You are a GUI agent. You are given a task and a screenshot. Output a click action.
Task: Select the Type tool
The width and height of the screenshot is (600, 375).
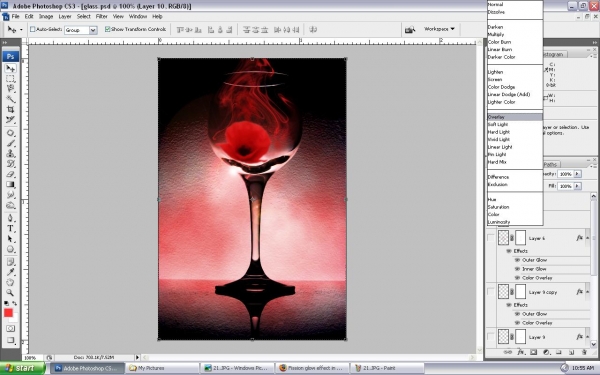pos(10,229)
